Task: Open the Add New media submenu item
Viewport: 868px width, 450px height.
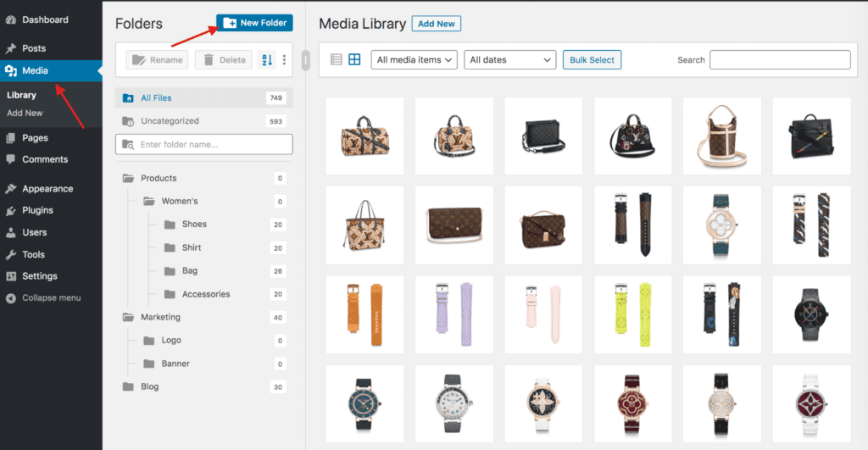Action: [25, 113]
